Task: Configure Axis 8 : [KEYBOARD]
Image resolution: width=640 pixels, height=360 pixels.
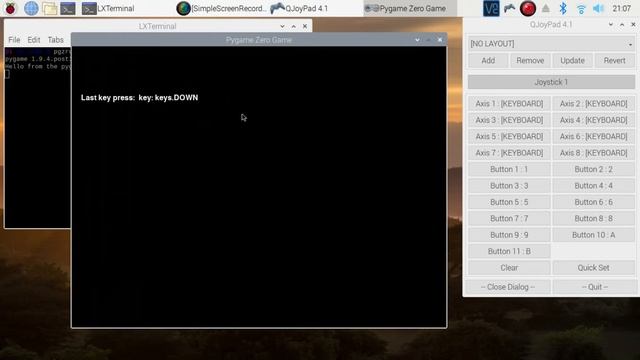Action: [x=593, y=153]
